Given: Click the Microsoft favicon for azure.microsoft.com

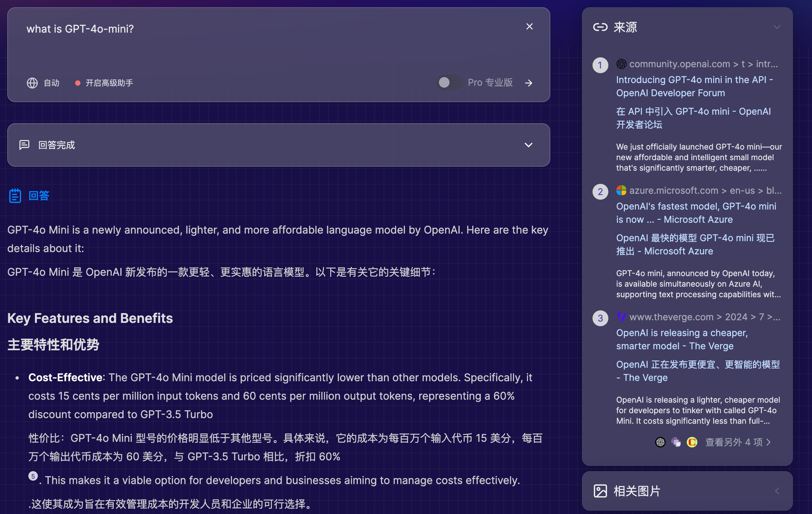Looking at the screenshot, I should click(622, 190).
